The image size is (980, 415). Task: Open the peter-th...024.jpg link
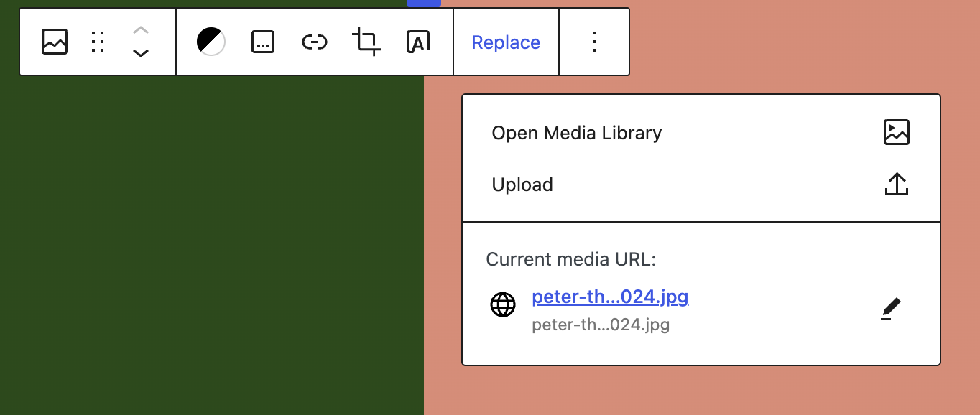(610, 297)
